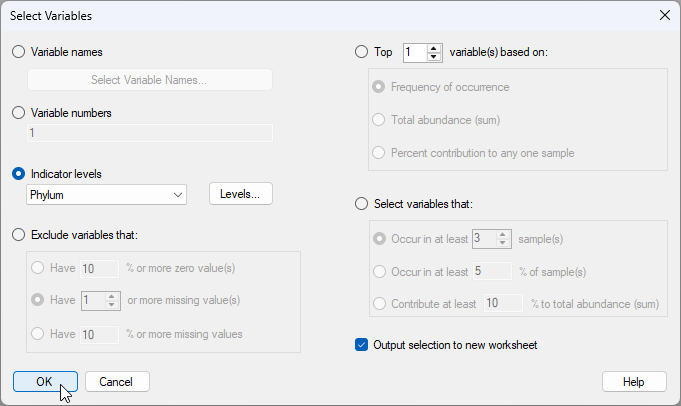Open Help for Select Variables
Viewport: 681px width, 406px height.
[634, 381]
